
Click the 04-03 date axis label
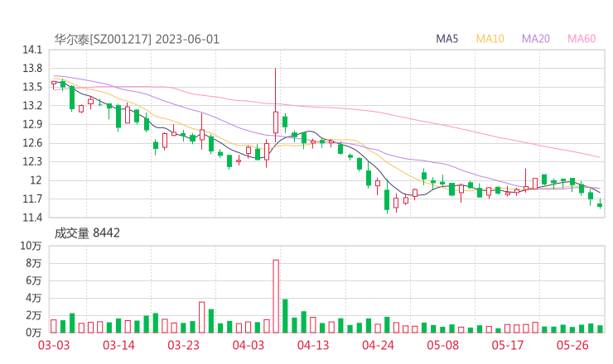point(249,345)
